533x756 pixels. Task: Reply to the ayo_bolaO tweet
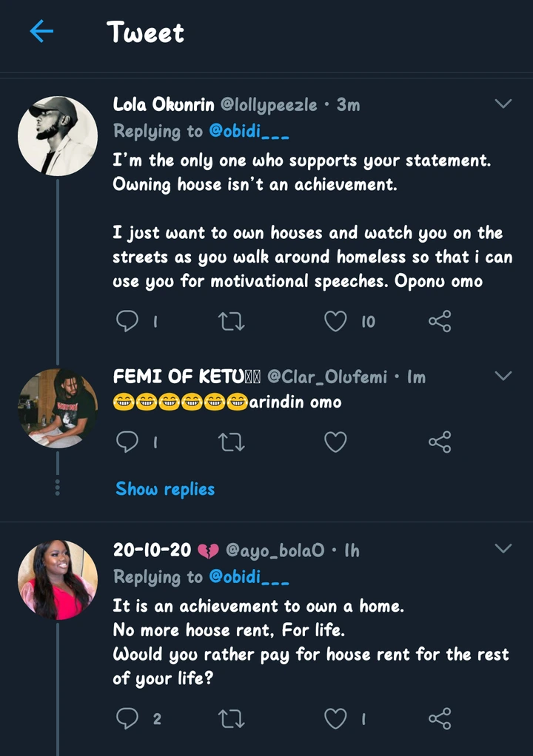click(127, 718)
